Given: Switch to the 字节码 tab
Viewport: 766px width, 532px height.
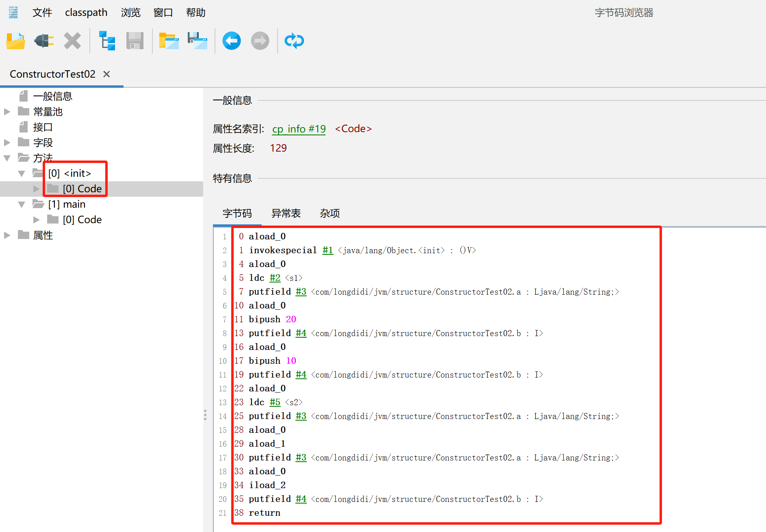Looking at the screenshot, I should pos(237,213).
